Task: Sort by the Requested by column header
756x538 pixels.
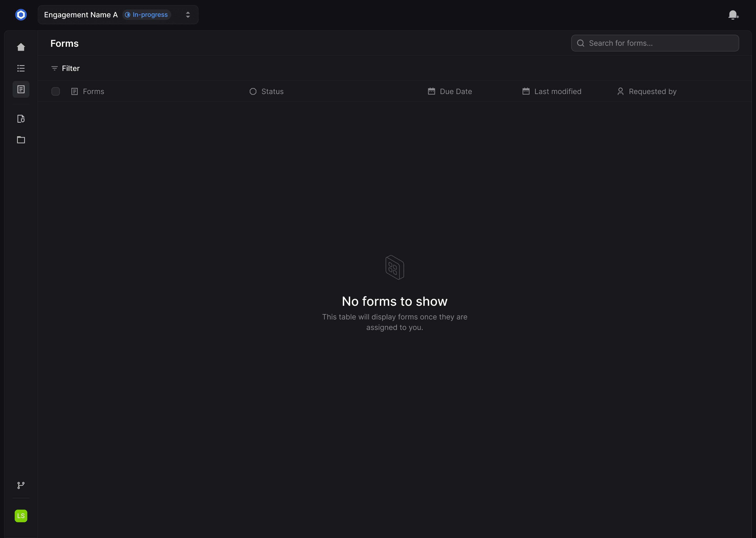Action: click(x=647, y=91)
